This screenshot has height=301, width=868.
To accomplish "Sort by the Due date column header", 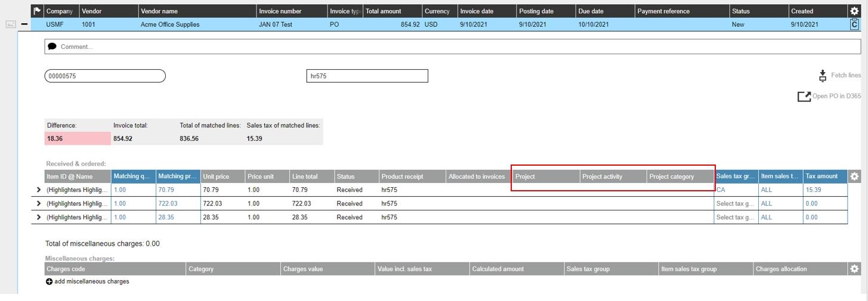I will 604,11.
